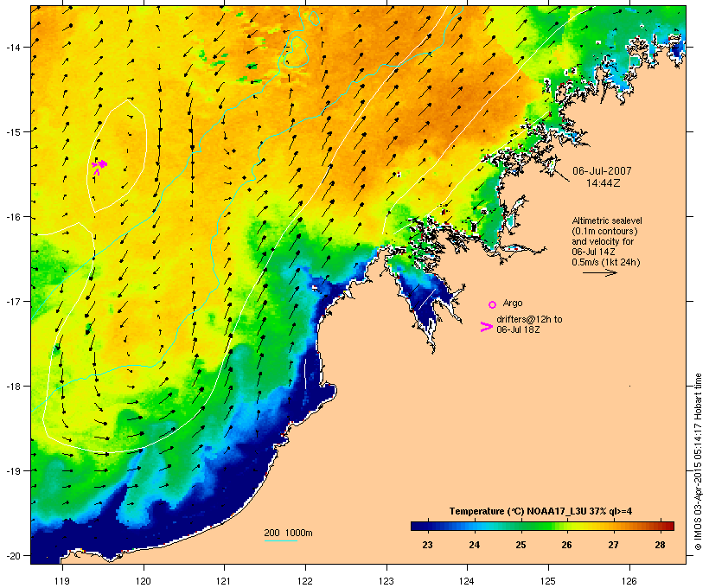Click the latitude axis label -18

click(x=12, y=387)
